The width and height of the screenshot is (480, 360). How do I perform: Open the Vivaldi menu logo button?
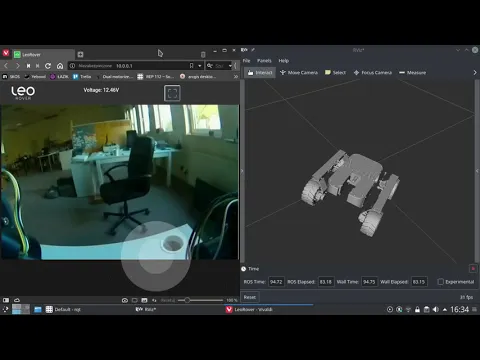point(6,53)
